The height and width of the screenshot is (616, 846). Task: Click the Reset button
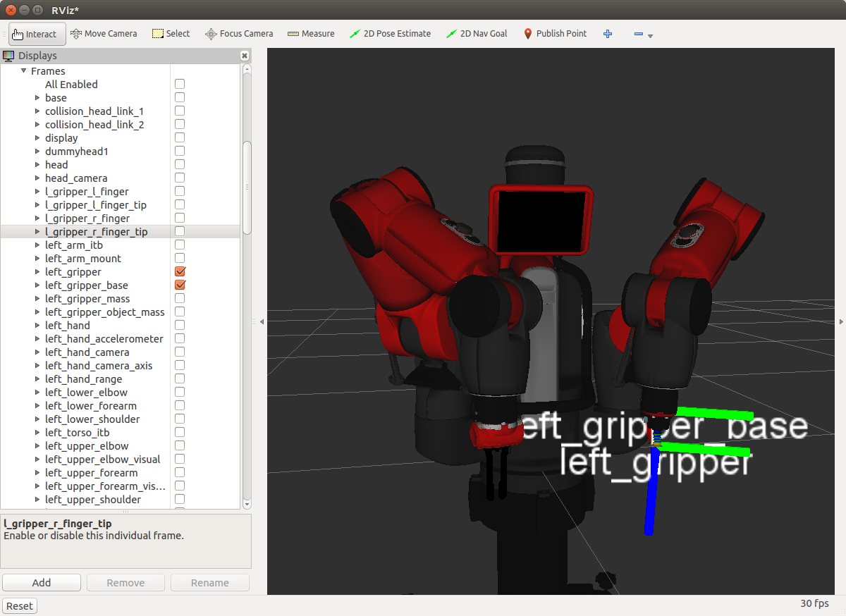[20, 605]
